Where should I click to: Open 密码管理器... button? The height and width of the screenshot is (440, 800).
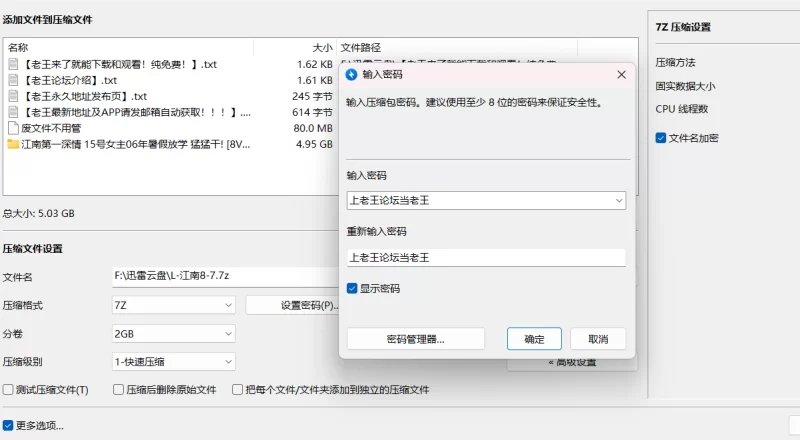click(415, 339)
